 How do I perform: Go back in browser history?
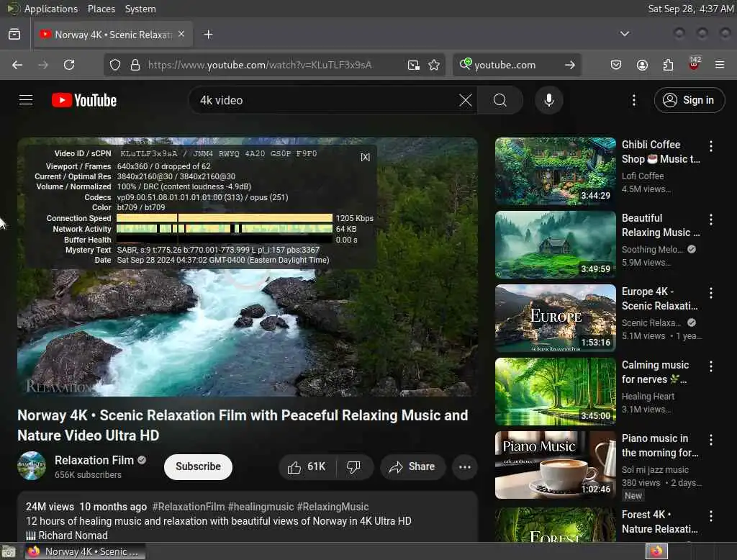pyautogui.click(x=17, y=65)
